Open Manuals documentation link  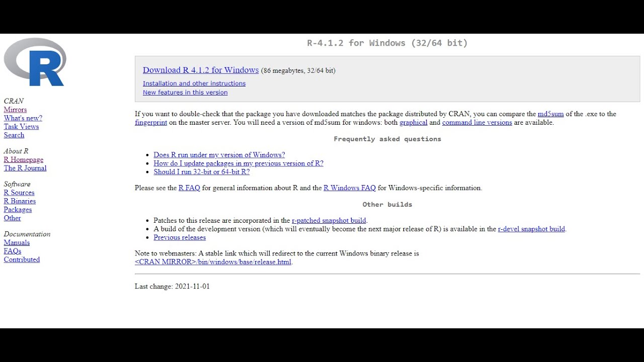coord(17,243)
